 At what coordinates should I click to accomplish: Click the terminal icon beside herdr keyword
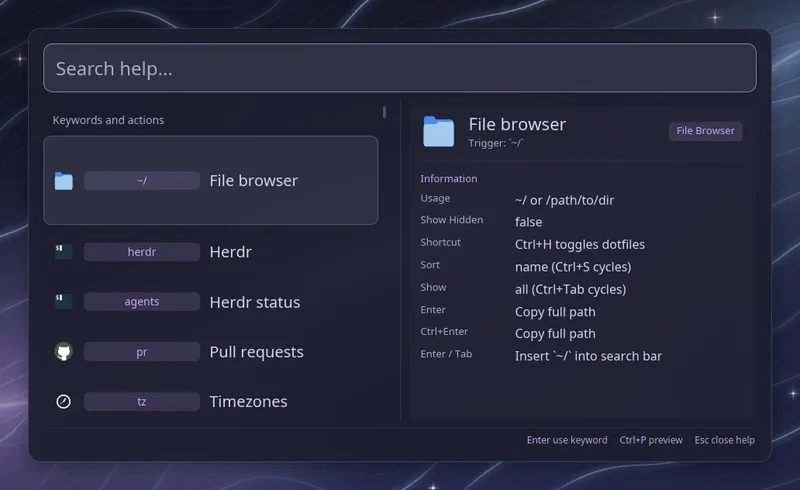coord(64,252)
